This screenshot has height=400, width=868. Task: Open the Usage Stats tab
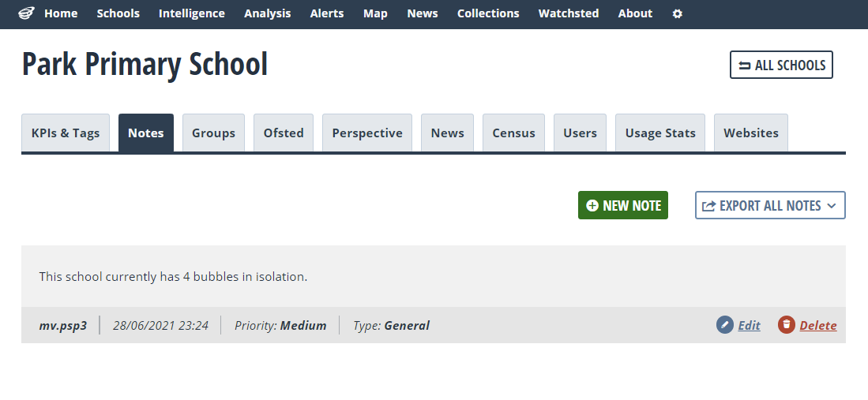coord(659,133)
